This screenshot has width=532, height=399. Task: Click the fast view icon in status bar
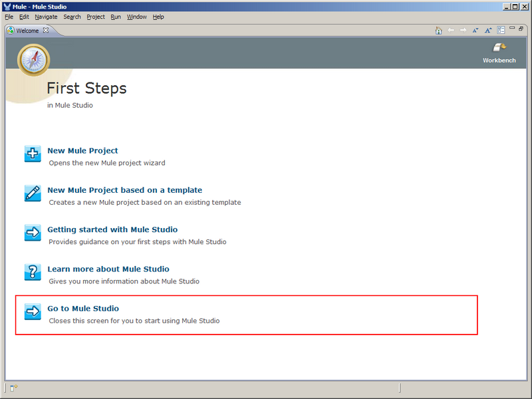(x=13, y=388)
